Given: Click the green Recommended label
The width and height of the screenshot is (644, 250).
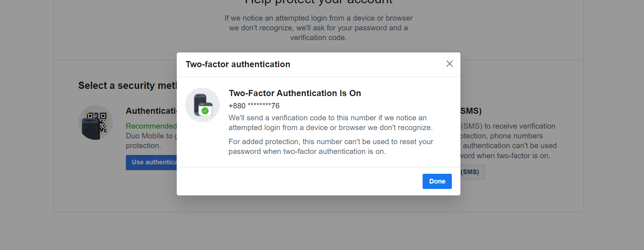Looking at the screenshot, I should coord(151,126).
